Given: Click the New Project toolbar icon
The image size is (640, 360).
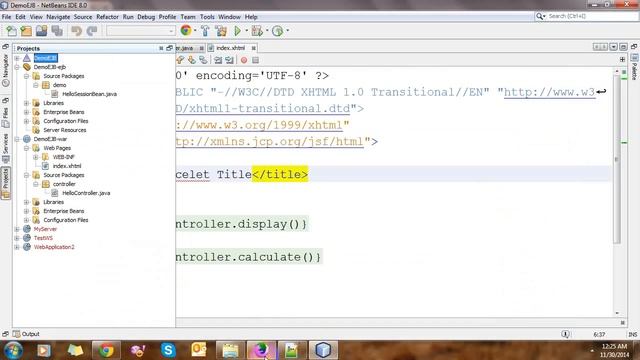Looking at the screenshot, I should (26, 31).
